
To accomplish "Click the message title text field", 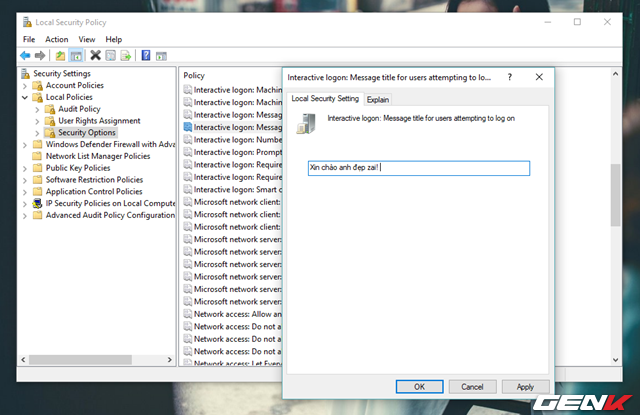I will tap(419, 168).
